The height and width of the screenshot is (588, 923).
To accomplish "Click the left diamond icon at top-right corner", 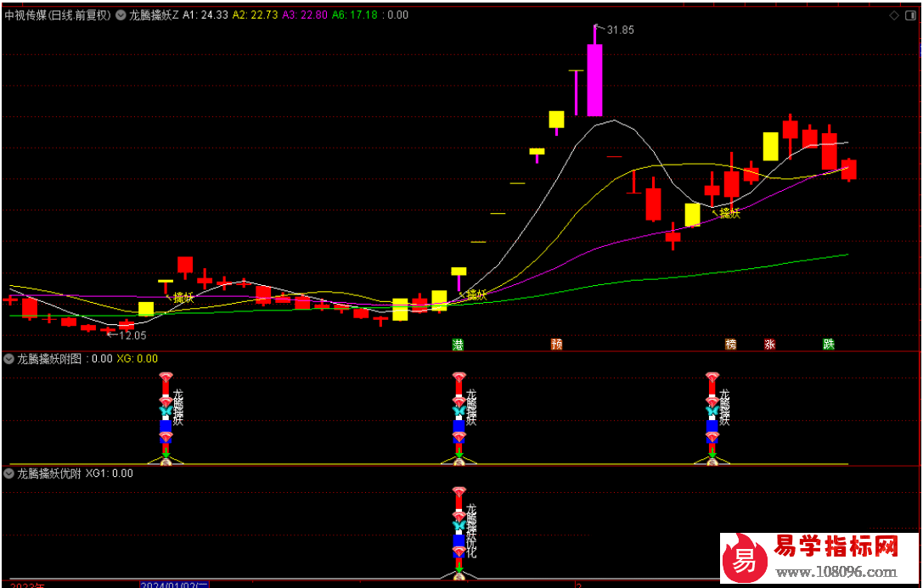I will pos(893,15).
